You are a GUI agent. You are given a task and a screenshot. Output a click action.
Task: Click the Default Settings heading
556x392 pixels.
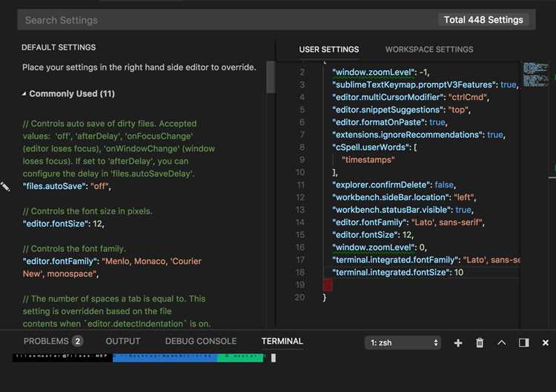(59, 47)
